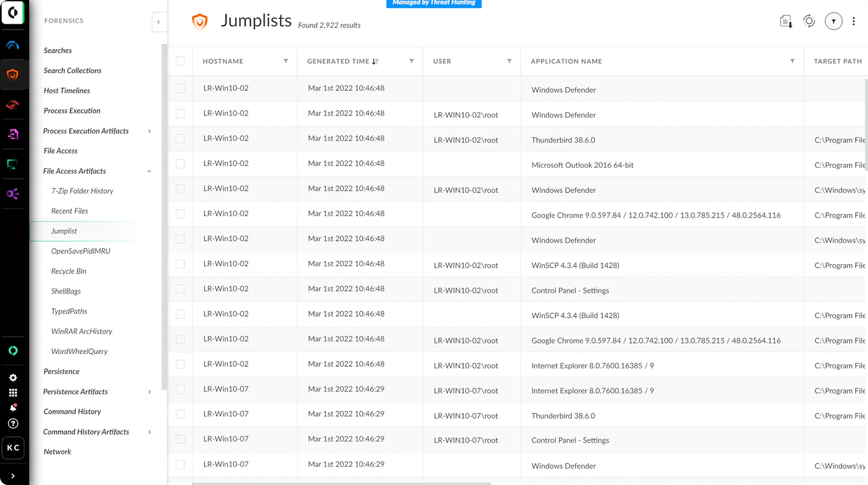Open the help question mark icon
The width and height of the screenshot is (868, 485).
[x=13, y=423]
